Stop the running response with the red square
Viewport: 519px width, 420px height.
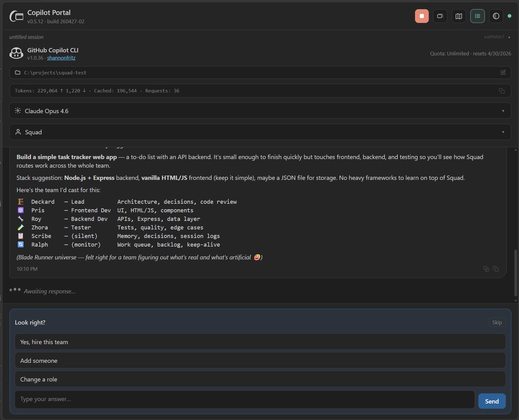click(x=422, y=16)
